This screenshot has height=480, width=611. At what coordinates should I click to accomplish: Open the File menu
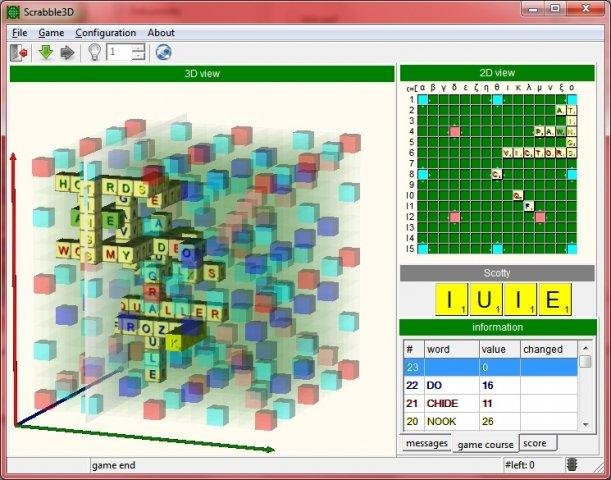click(x=19, y=33)
